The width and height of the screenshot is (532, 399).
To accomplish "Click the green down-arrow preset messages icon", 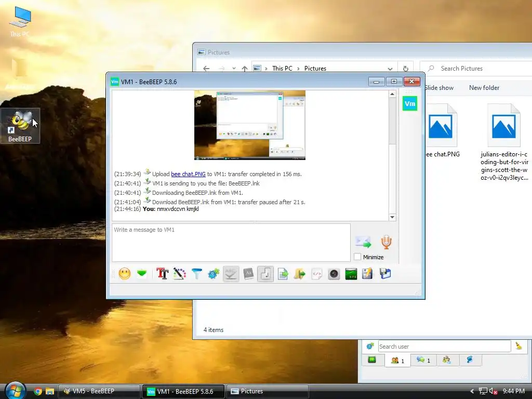I will point(142,273).
